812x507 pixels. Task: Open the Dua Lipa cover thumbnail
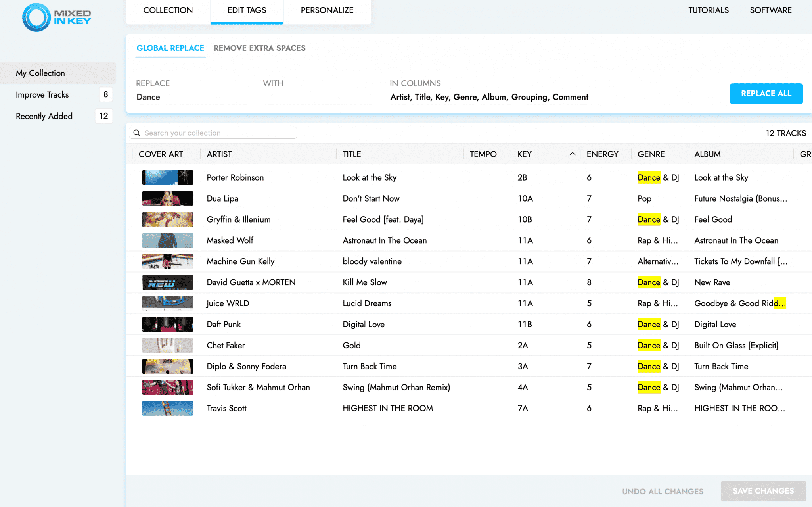167,198
